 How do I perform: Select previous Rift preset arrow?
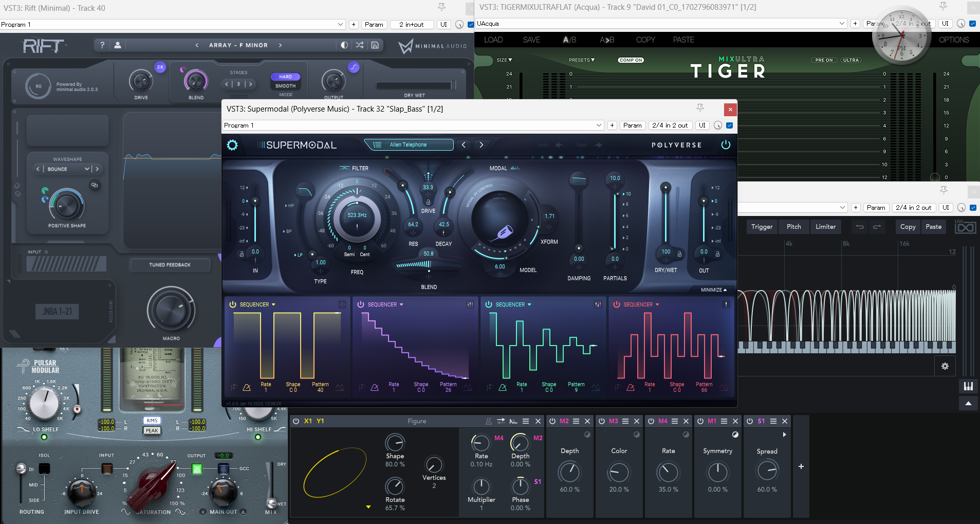pyautogui.click(x=197, y=45)
